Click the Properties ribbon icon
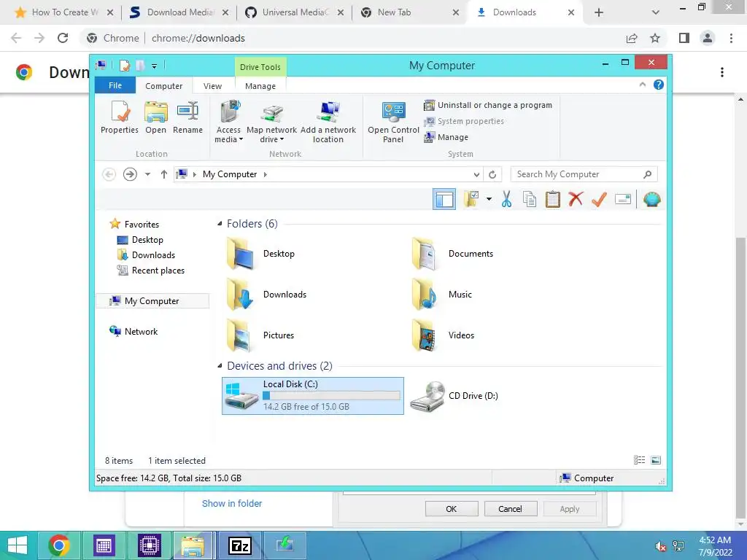The image size is (747, 560). tap(119, 117)
